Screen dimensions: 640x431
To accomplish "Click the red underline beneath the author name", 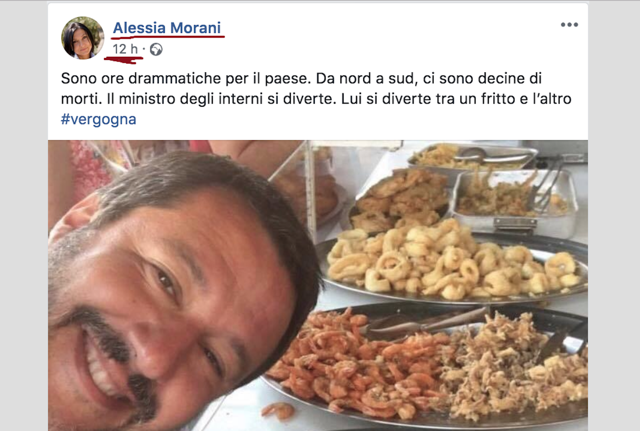I will [x=168, y=37].
